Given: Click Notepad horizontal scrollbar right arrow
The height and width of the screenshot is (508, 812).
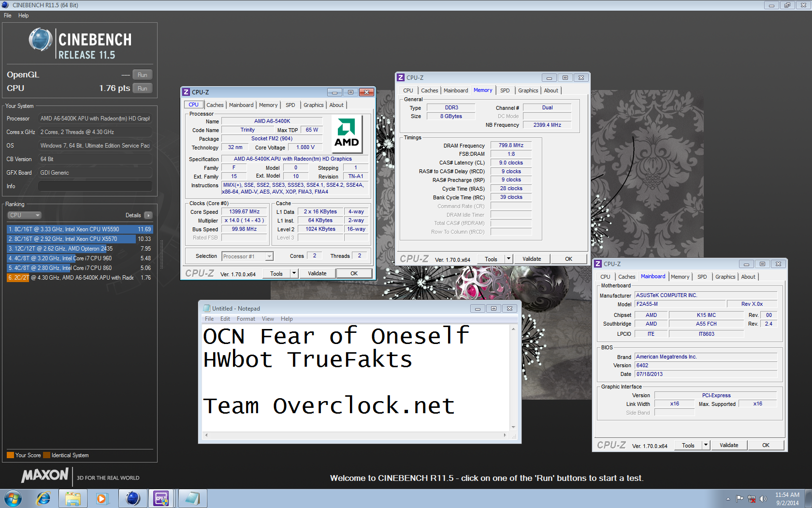Looking at the screenshot, I should [x=505, y=435].
